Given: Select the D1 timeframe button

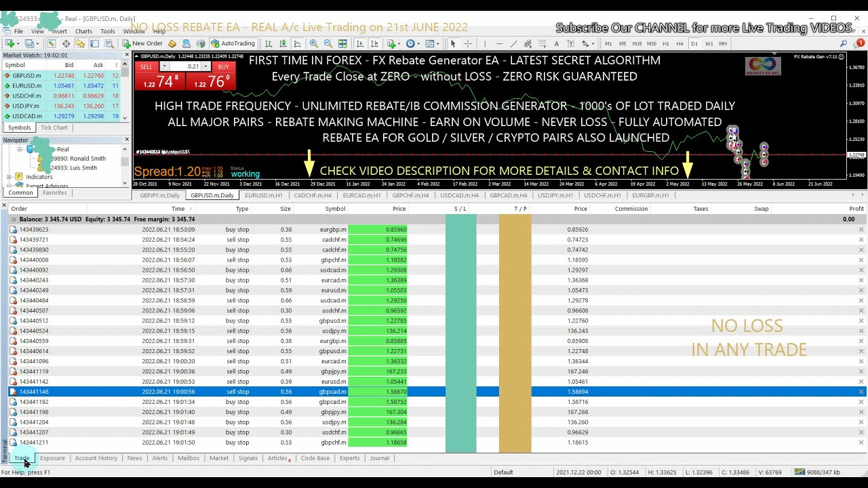Looking at the screenshot, I should click(694, 43).
